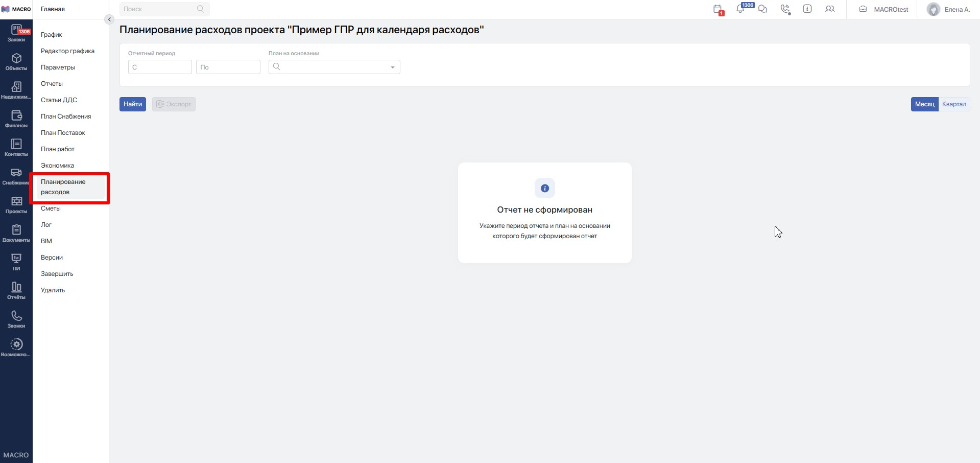
Task: Click the period start date field С
Action: pyautogui.click(x=160, y=67)
